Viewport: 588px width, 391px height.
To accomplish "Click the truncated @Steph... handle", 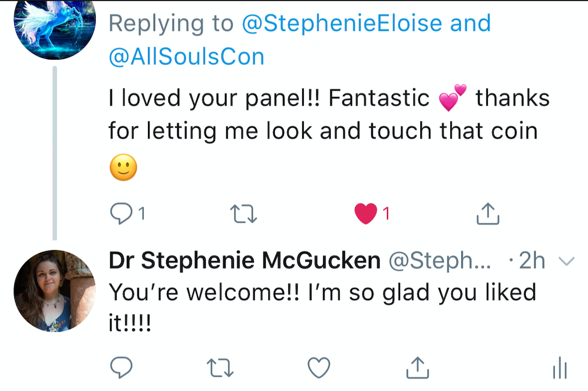I will tap(439, 261).
